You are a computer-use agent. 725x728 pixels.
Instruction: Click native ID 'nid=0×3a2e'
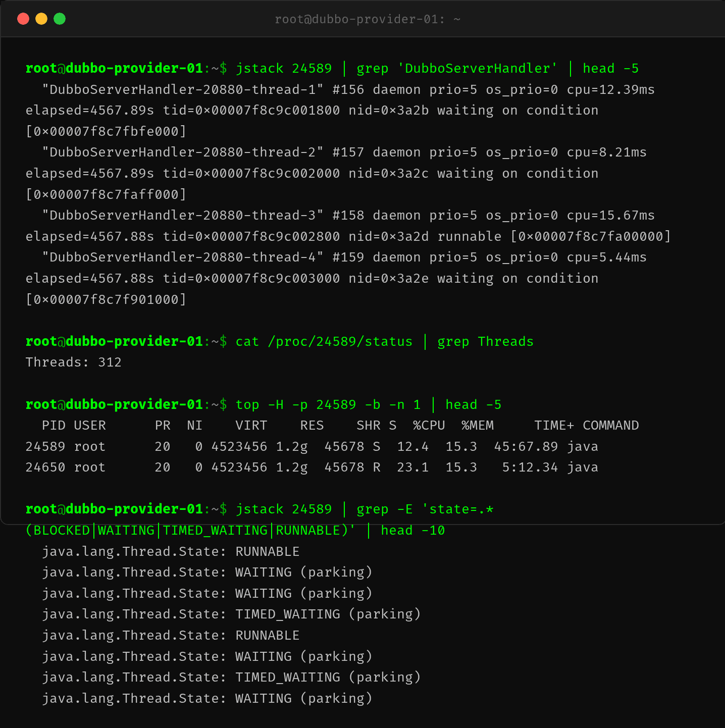pyautogui.click(x=389, y=278)
